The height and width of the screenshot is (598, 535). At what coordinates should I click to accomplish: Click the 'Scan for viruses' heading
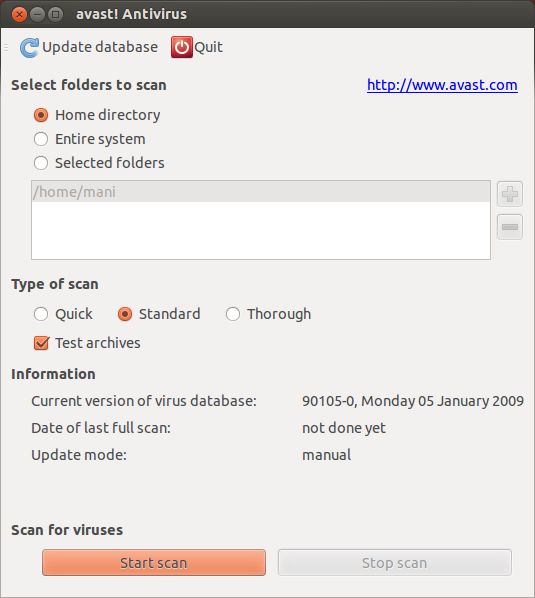tap(67, 530)
